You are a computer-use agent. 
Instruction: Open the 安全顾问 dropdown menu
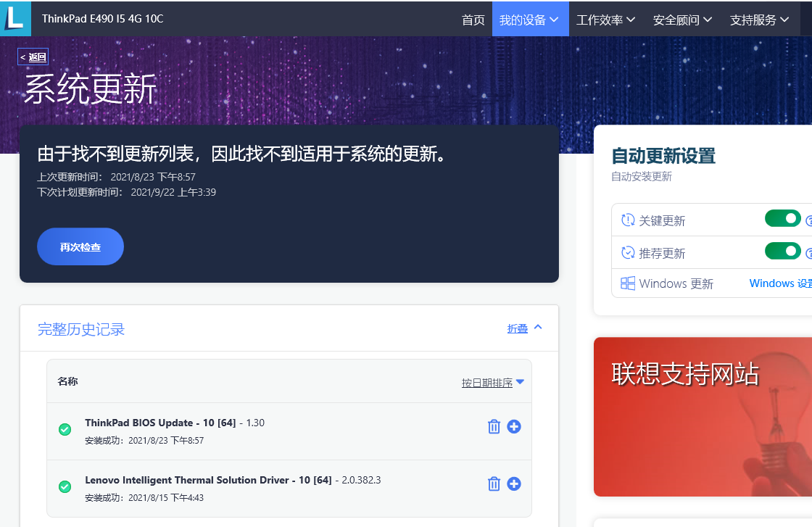pyautogui.click(x=682, y=20)
